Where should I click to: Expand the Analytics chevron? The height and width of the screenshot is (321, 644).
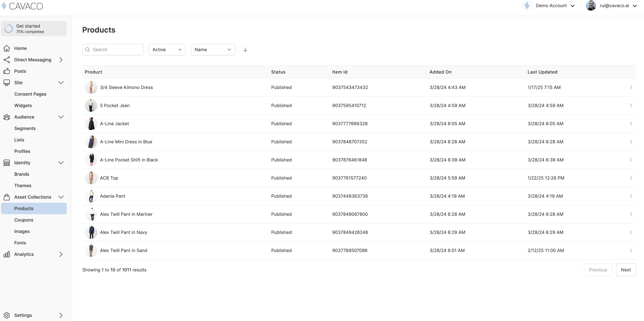pyautogui.click(x=61, y=254)
